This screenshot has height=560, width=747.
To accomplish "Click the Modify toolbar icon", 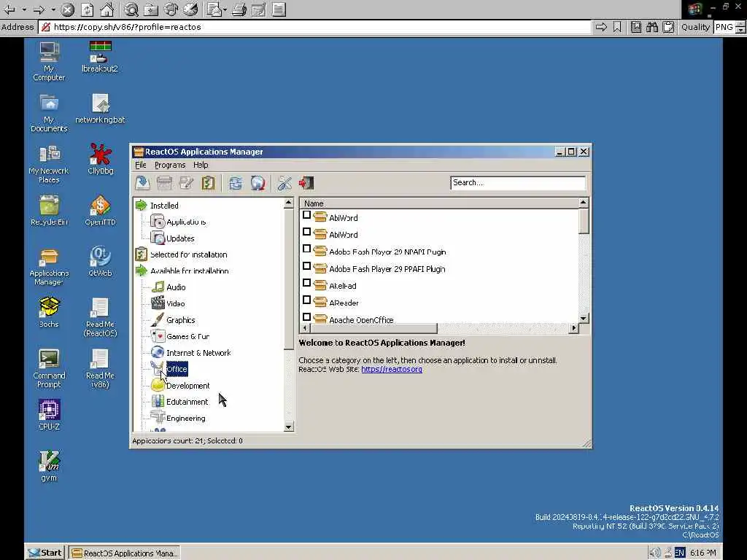I will pos(186,183).
